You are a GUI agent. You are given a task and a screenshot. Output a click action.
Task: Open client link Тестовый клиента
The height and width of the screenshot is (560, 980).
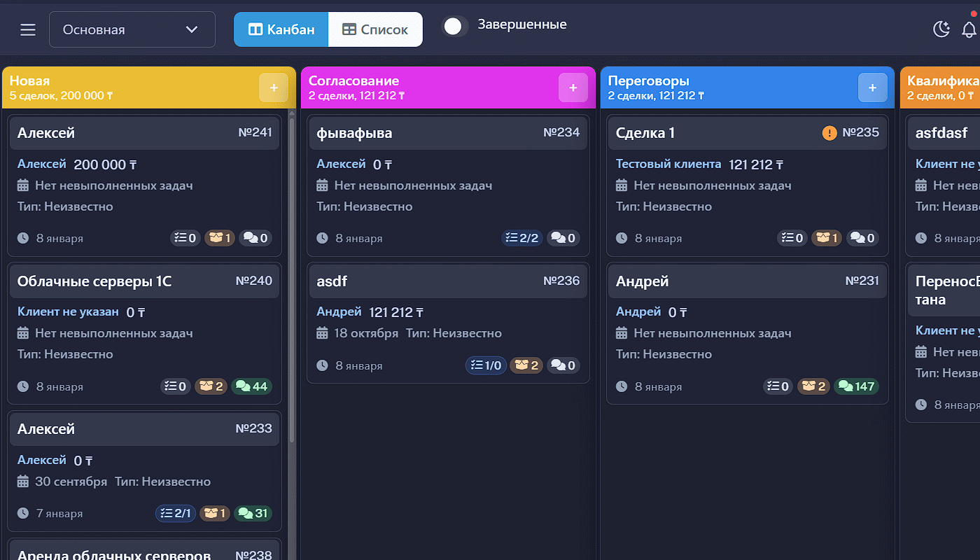(668, 164)
